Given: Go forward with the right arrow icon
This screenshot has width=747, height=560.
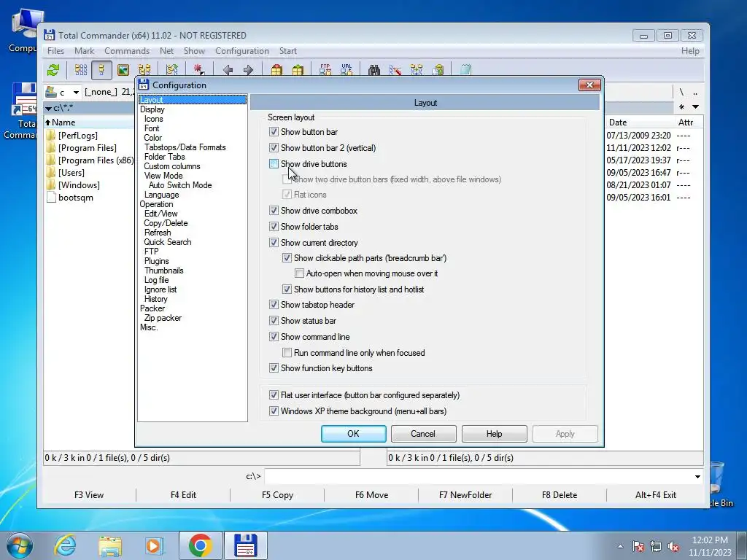Looking at the screenshot, I should (x=248, y=70).
